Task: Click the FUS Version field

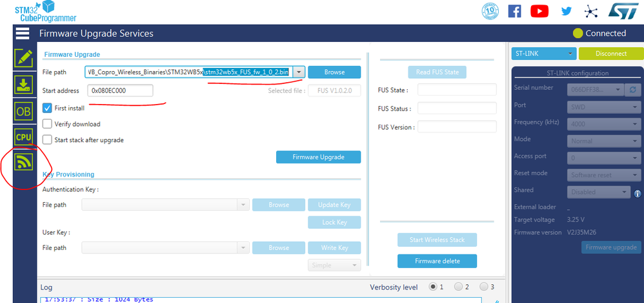Action: [457, 127]
